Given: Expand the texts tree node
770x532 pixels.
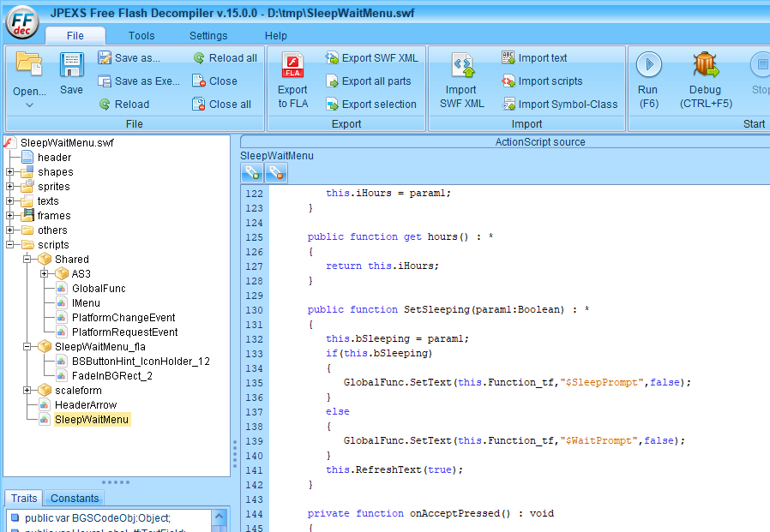Looking at the screenshot, I should click(x=9, y=201).
